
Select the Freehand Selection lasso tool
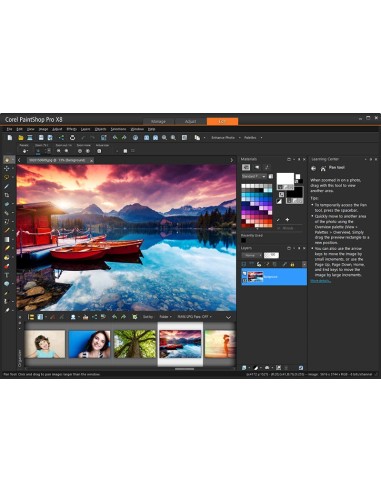(x=7, y=178)
